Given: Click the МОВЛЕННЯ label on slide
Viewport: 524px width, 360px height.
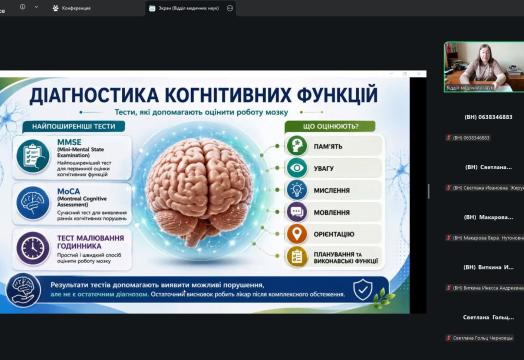Looking at the screenshot, I should 332,213.
